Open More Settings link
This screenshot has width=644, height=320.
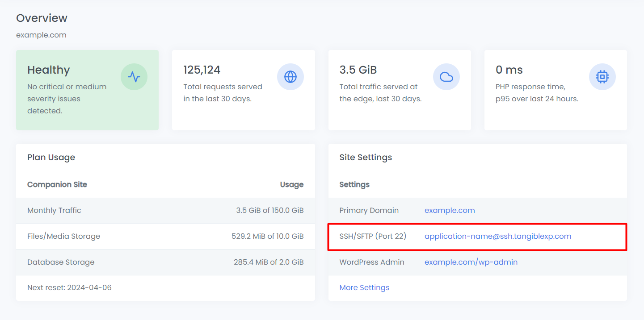click(364, 287)
